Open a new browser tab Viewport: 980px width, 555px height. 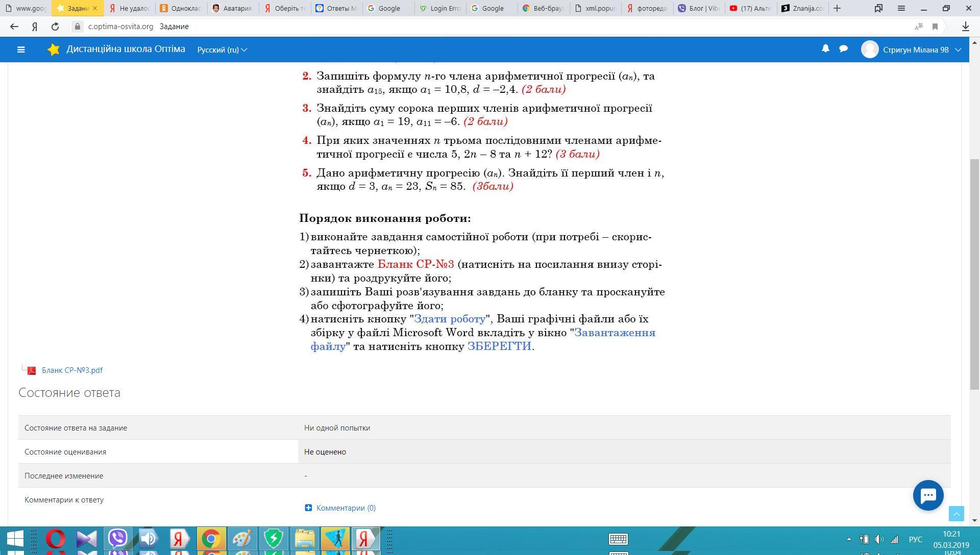pos(837,8)
